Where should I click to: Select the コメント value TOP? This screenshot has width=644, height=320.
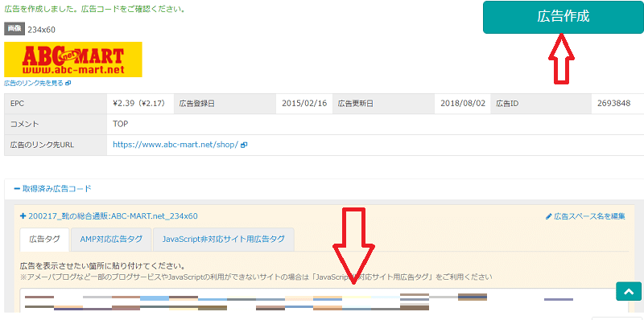[x=120, y=124]
